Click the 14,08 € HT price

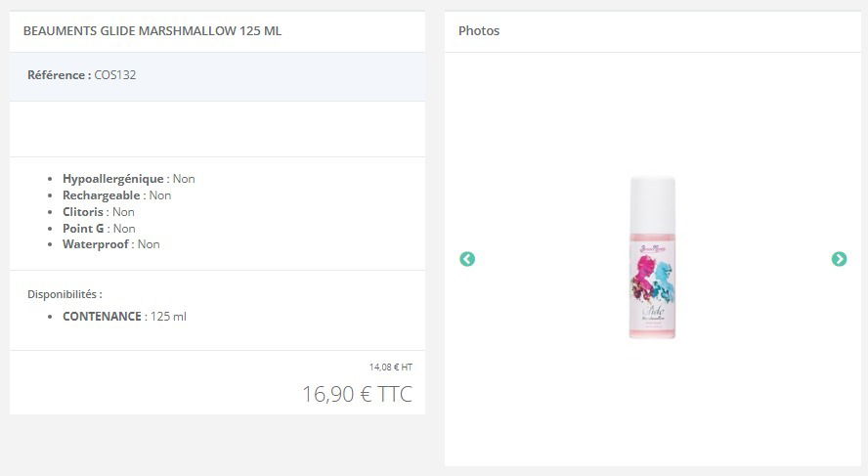(x=391, y=367)
